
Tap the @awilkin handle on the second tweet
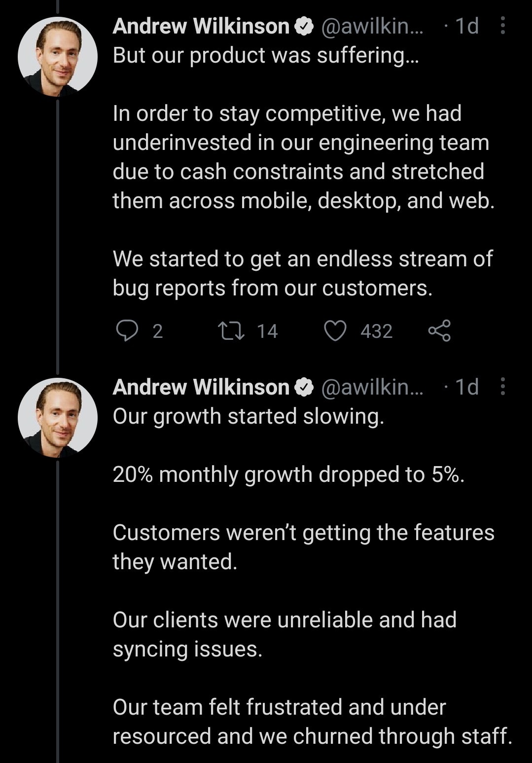(x=372, y=387)
